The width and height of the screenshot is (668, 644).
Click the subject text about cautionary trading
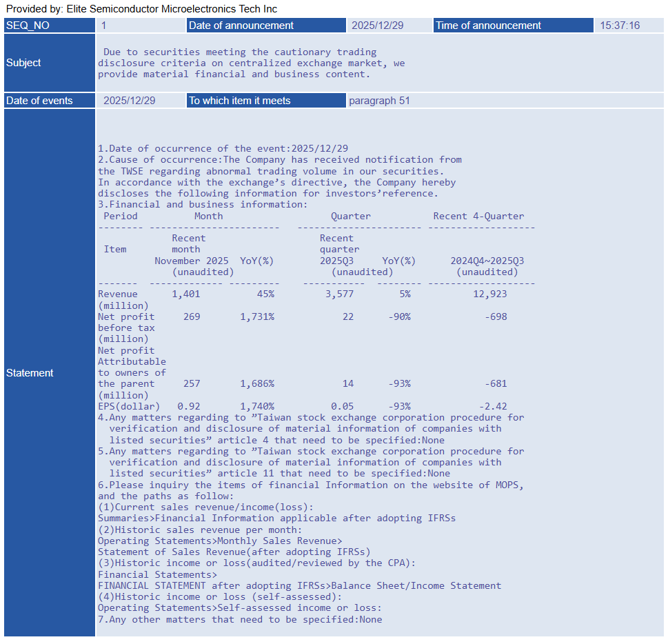252,63
